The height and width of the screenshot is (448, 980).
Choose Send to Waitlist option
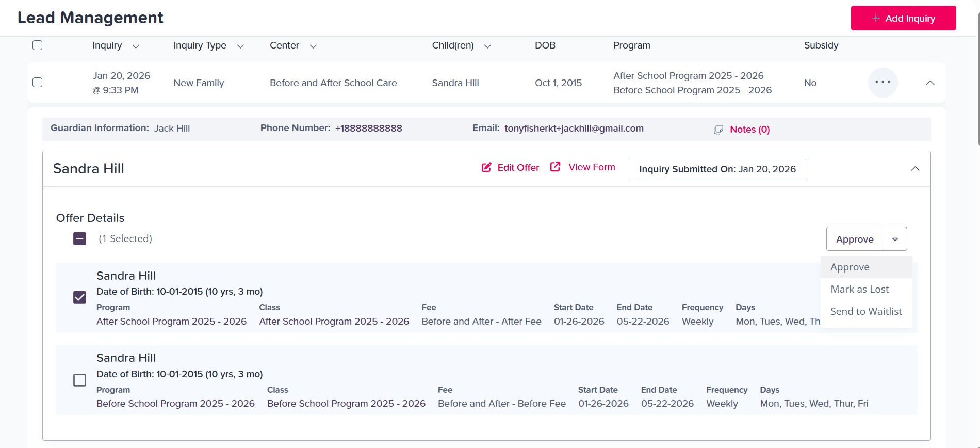pyautogui.click(x=865, y=311)
